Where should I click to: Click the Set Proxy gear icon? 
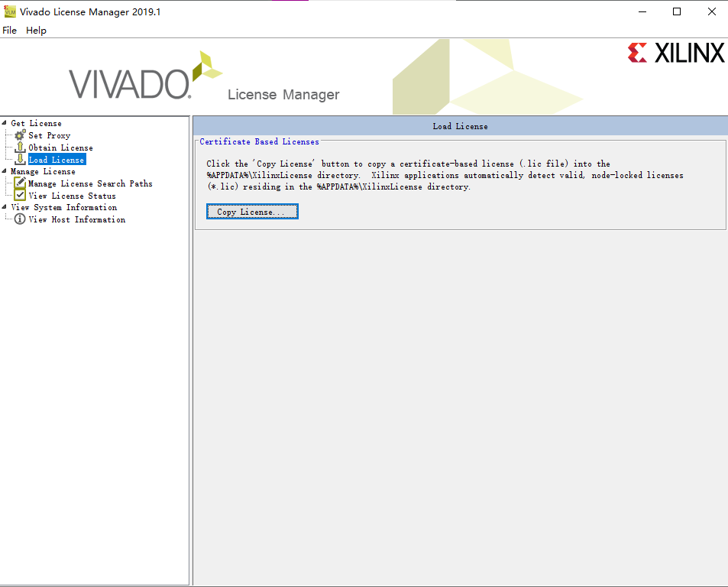[x=20, y=135]
